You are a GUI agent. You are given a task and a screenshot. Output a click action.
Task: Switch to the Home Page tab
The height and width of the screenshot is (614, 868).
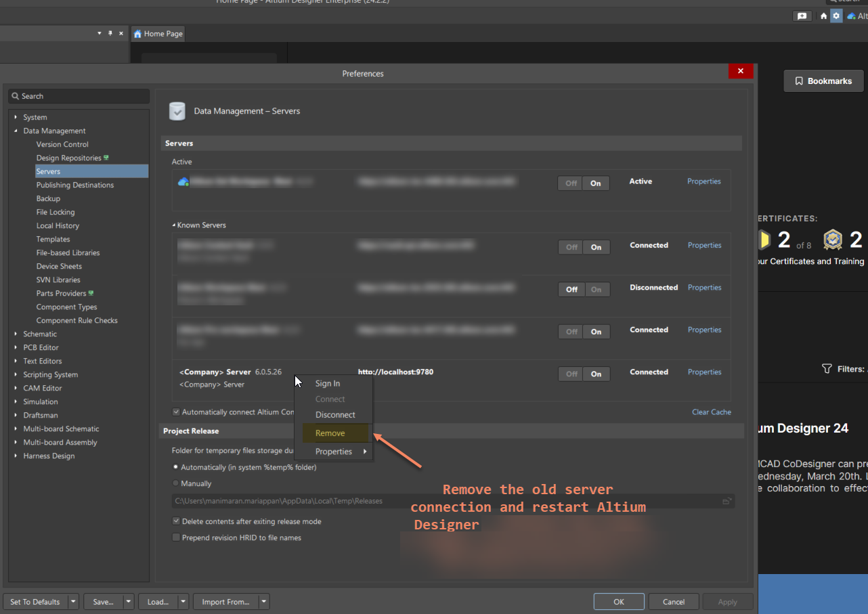158,34
